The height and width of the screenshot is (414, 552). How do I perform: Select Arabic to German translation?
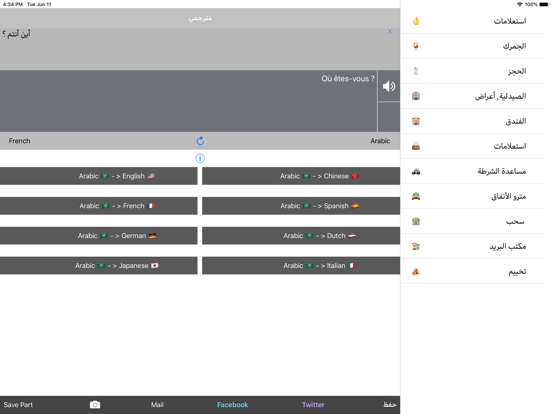99,236
